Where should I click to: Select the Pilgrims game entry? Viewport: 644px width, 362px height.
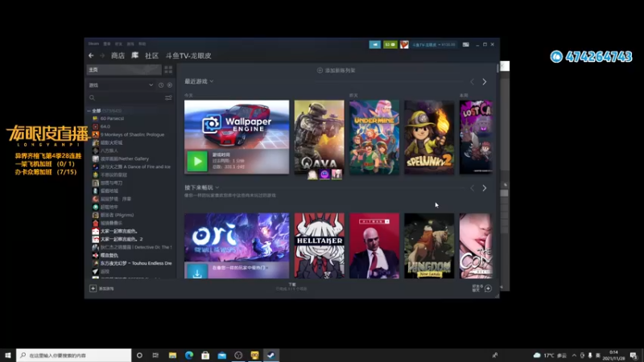point(117,215)
